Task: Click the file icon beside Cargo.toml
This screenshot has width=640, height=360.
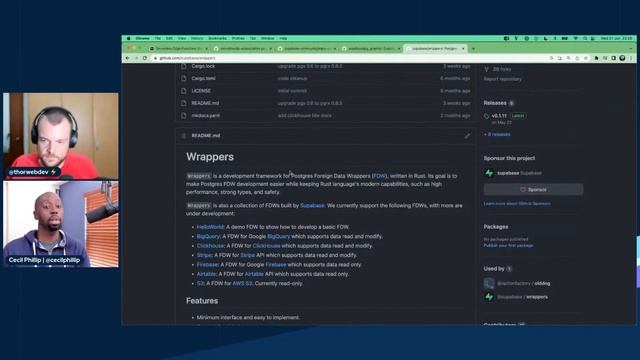Action: click(184, 78)
